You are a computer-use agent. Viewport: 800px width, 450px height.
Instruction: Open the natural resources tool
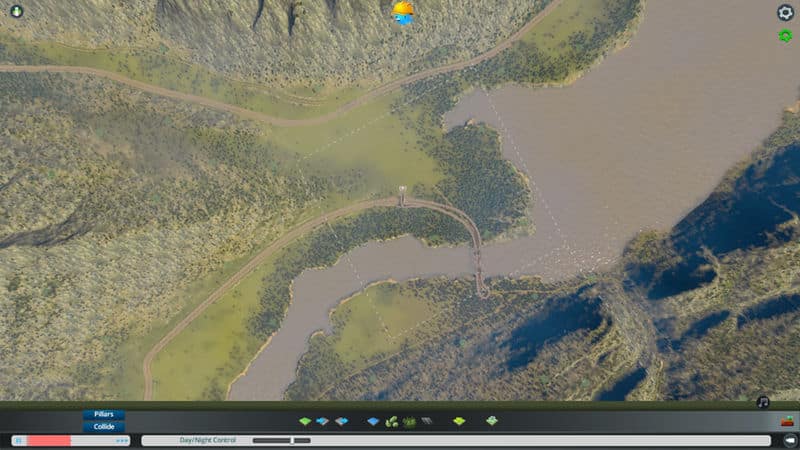coord(392,421)
